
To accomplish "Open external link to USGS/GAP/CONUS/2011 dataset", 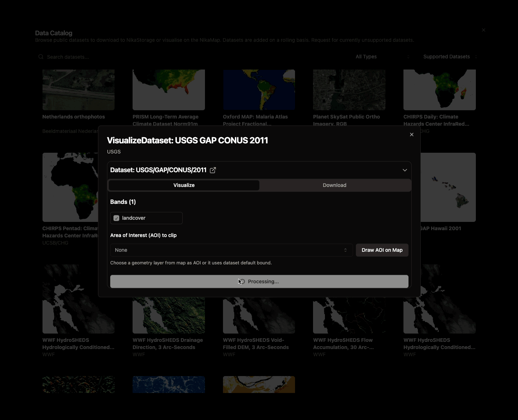I will (213, 170).
